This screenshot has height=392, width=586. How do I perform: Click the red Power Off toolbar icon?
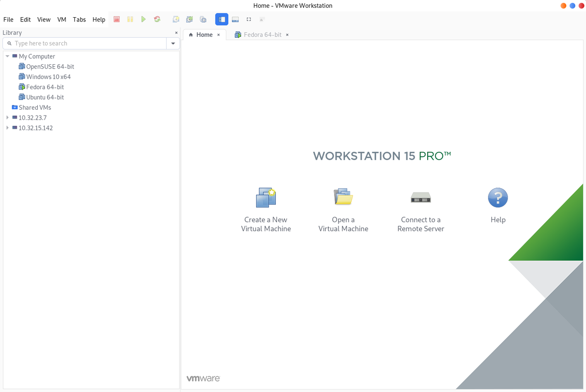click(117, 19)
